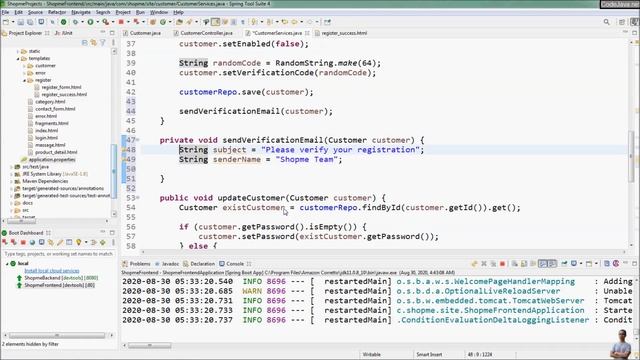The width and height of the screenshot is (640, 360).
Task: Click Console Remove All Terminated Launches icon
Action: (x=493, y=264)
